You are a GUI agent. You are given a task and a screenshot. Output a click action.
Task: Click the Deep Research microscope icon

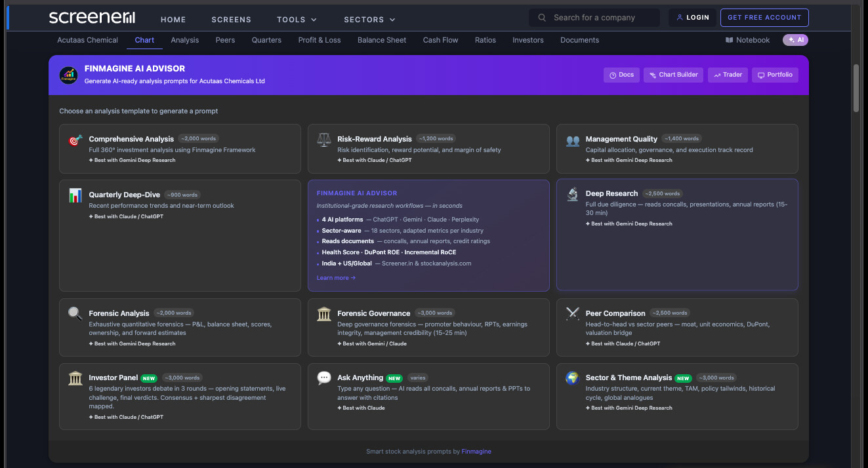pos(572,195)
